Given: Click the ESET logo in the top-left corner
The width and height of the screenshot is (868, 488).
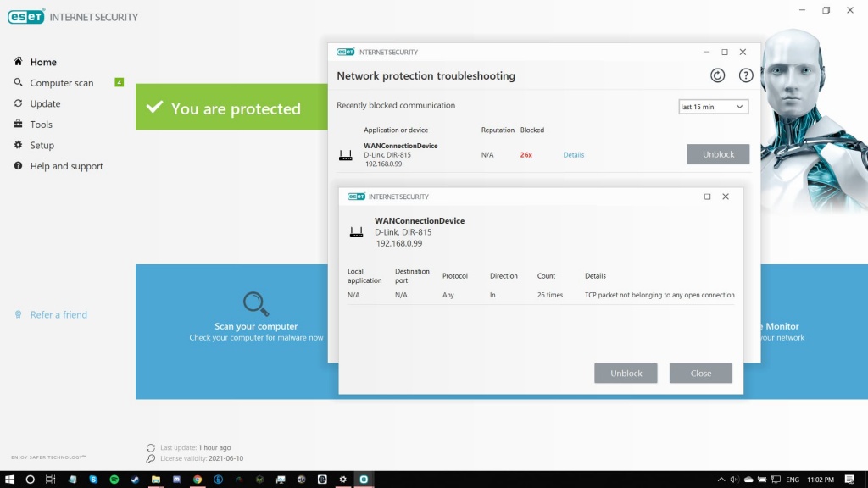Looking at the screenshot, I should (25, 16).
